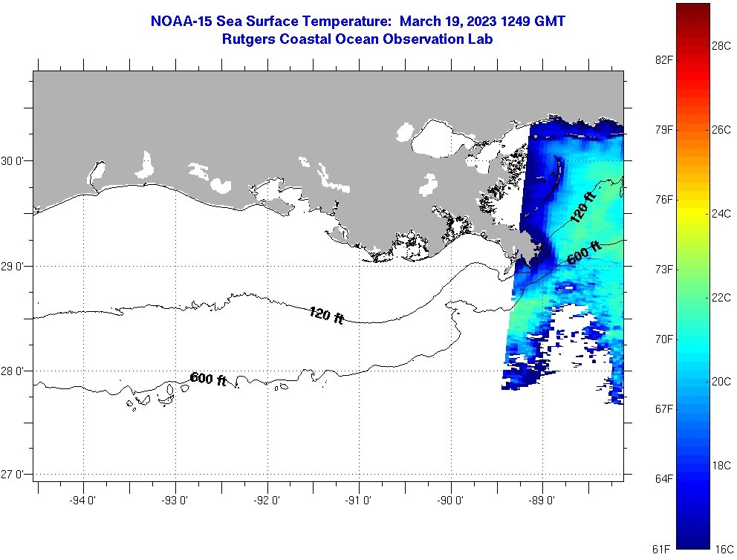Click the 26C label on the color bar
The height and width of the screenshot is (560, 737).
[721, 130]
